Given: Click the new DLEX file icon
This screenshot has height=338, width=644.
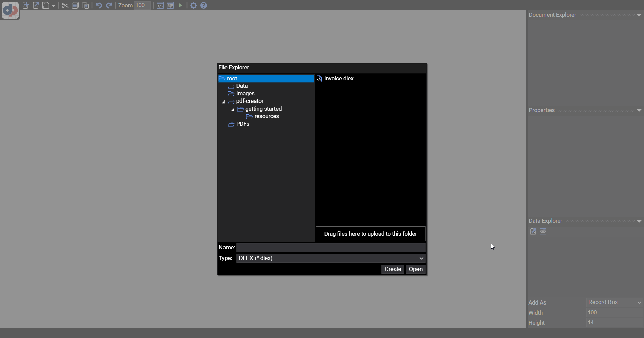Looking at the screenshot, I should click(26, 5).
